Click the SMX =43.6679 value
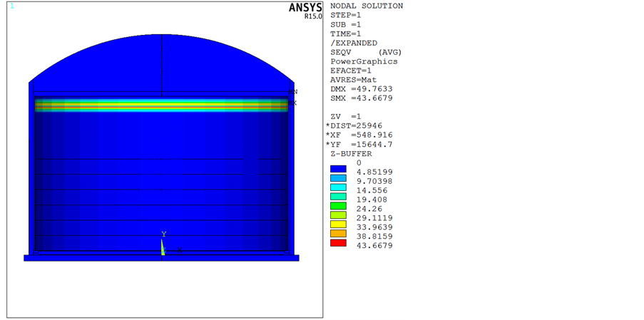644x320 pixels. 362,98
